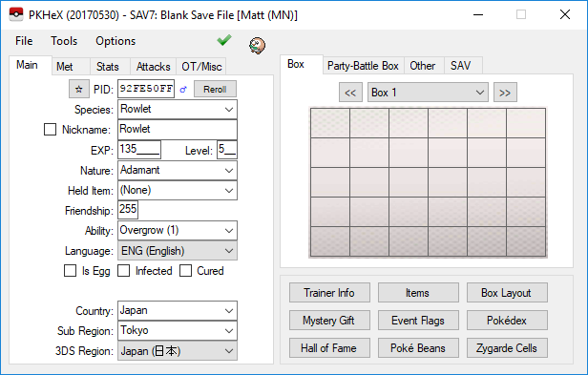Switch to the Other tab
The image size is (588, 375).
pos(423,66)
